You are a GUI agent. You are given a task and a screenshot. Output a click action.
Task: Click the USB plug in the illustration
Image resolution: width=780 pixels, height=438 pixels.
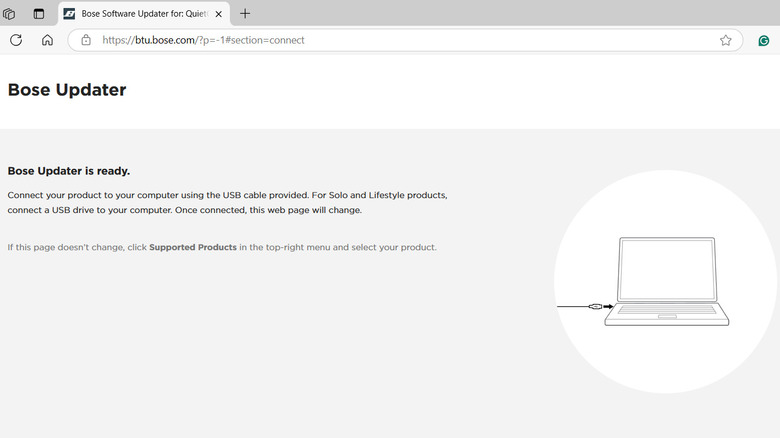pos(595,307)
